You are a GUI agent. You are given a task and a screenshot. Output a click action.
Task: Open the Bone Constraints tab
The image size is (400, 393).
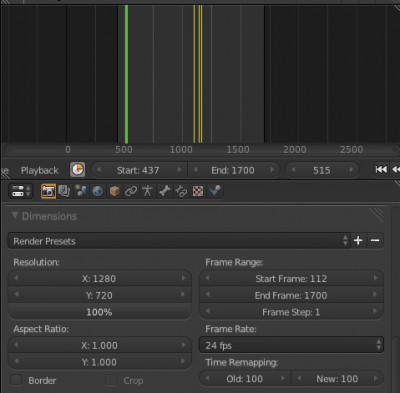[181, 191]
